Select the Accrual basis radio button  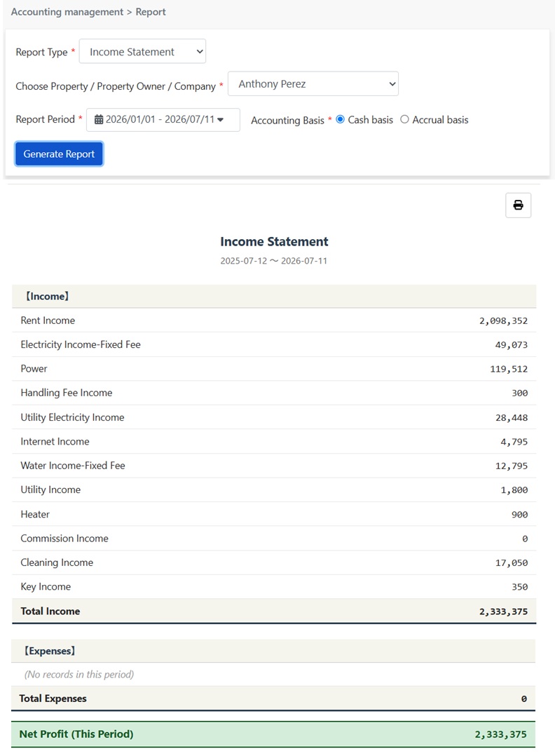pyautogui.click(x=405, y=119)
